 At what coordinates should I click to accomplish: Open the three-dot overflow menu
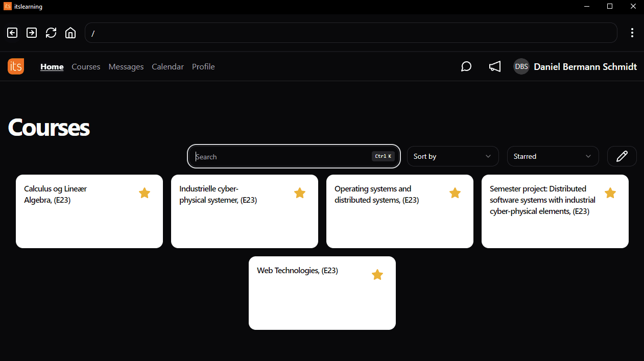click(632, 33)
